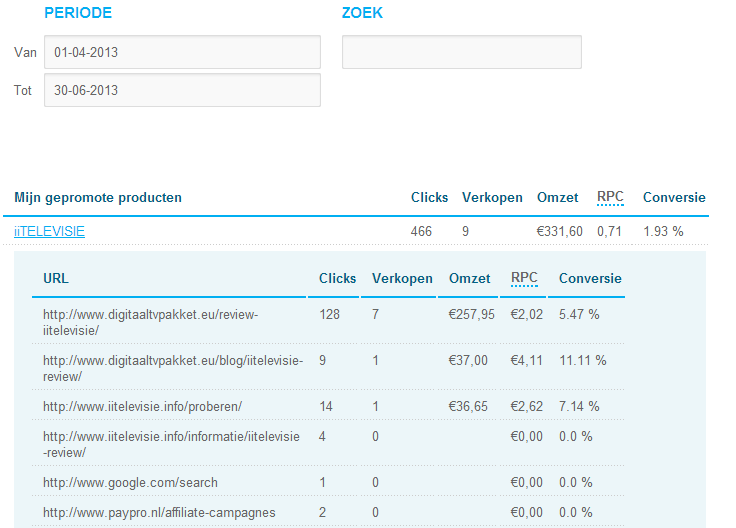Select the iitelevisie.info/informatie URL row
Image resolution: width=736 pixels, height=528 pixels.
pos(328,444)
